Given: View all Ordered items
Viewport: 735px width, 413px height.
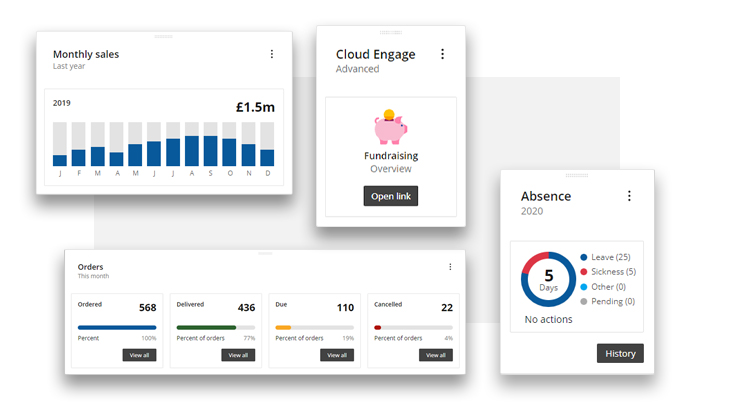Looking at the screenshot, I should point(139,355).
